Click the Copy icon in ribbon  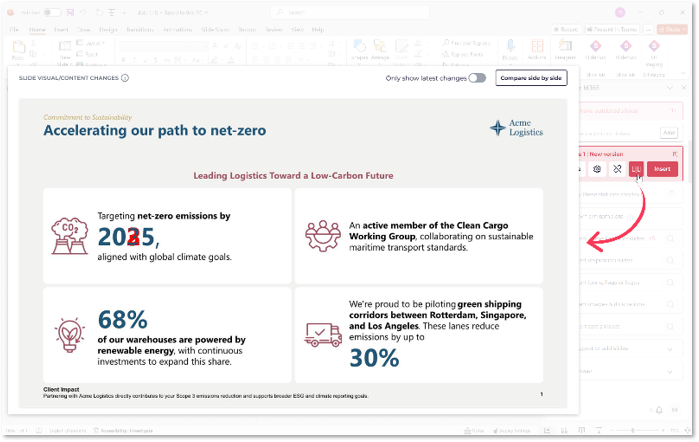coord(33,54)
